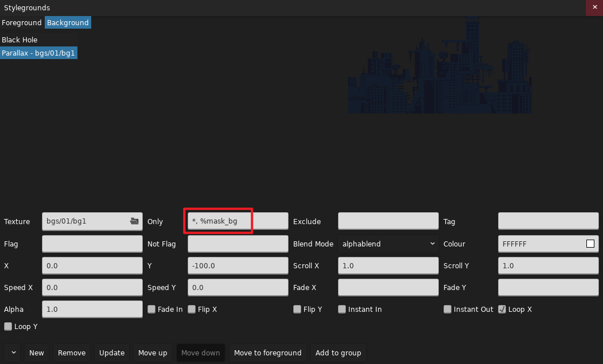Switch to the Foreground tab
603x364 pixels.
point(22,23)
